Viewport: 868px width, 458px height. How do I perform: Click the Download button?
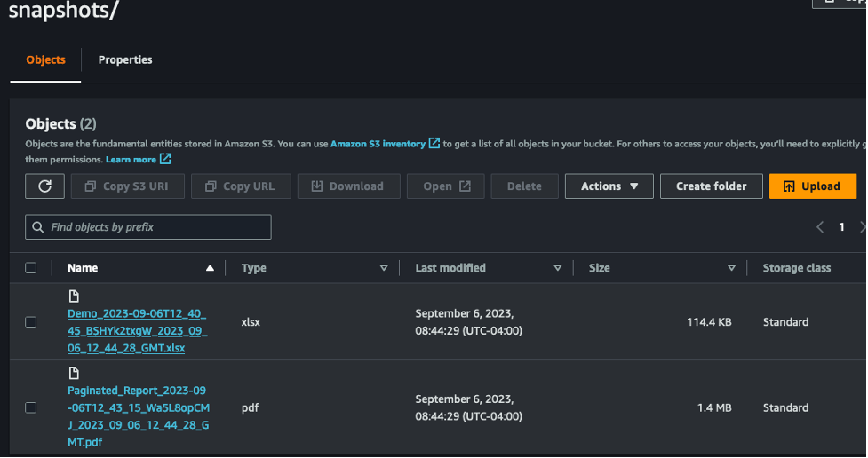349,186
